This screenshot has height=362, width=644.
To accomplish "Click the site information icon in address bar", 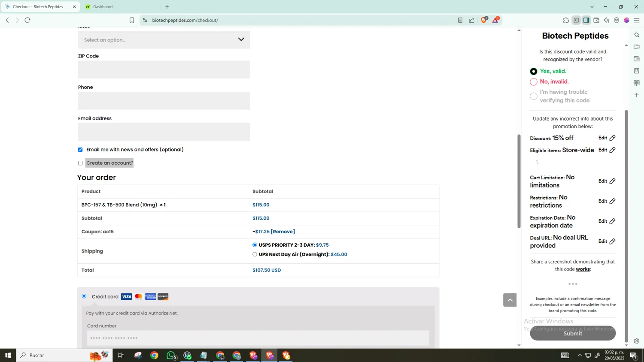I will tap(145, 20).
